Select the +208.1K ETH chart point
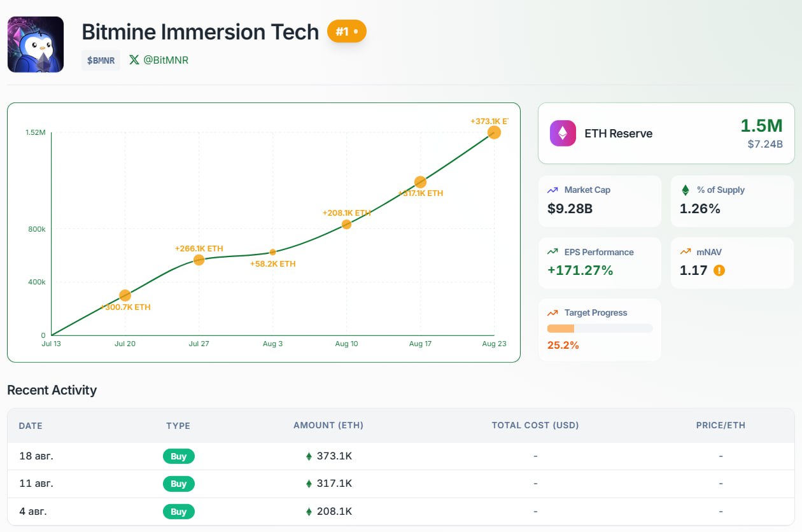 click(x=346, y=225)
